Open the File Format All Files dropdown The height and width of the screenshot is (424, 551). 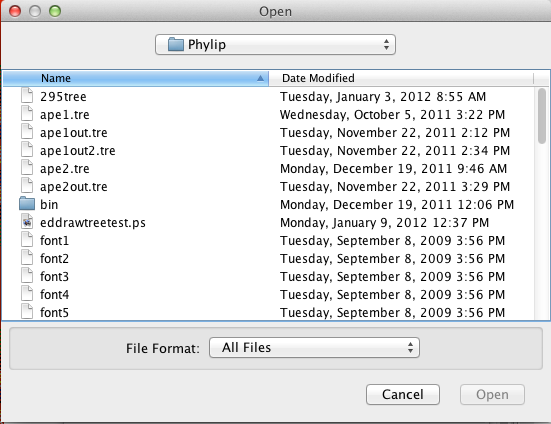(x=314, y=348)
